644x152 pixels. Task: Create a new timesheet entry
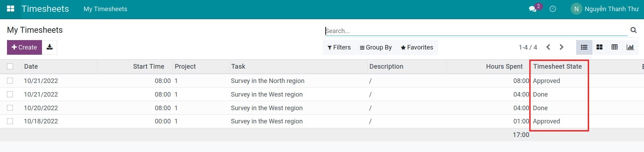click(x=24, y=47)
